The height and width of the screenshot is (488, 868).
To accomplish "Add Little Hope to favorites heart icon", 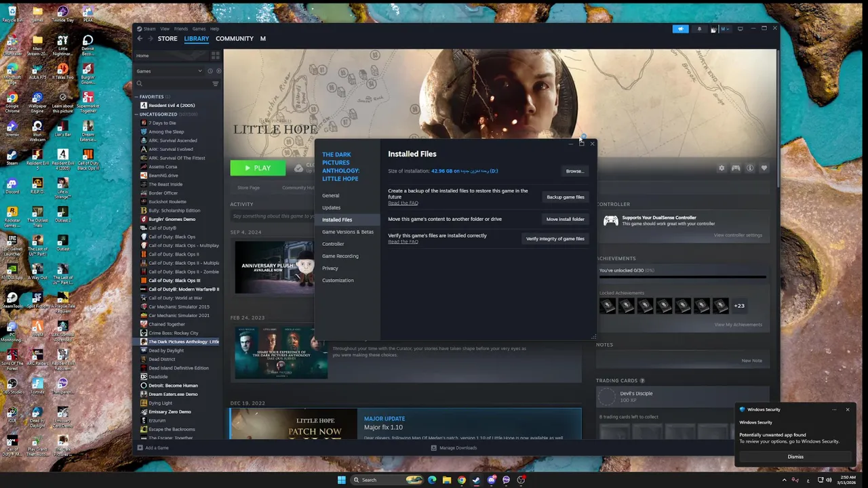I will pos(764,168).
